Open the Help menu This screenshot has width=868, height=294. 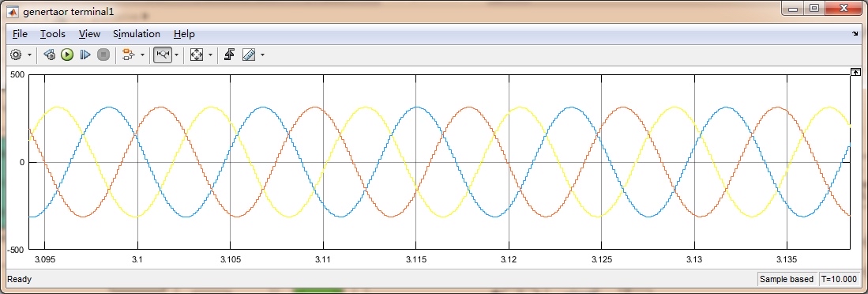[x=184, y=34]
